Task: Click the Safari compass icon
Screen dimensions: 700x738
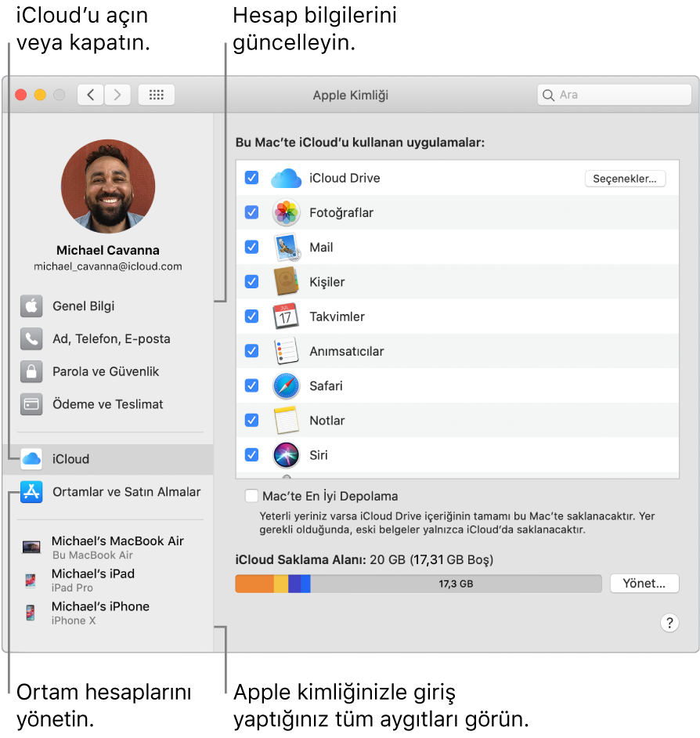Action: [286, 385]
